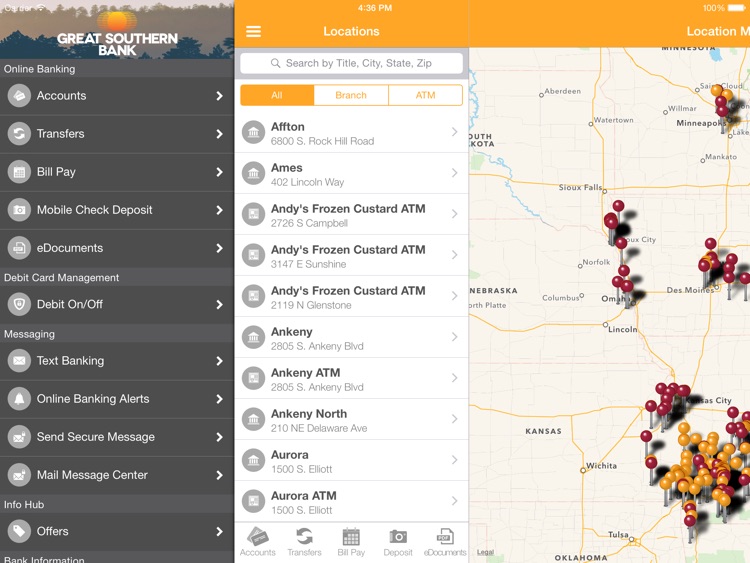
Task: Expand the Accounts menu chevron
Action: 219,96
